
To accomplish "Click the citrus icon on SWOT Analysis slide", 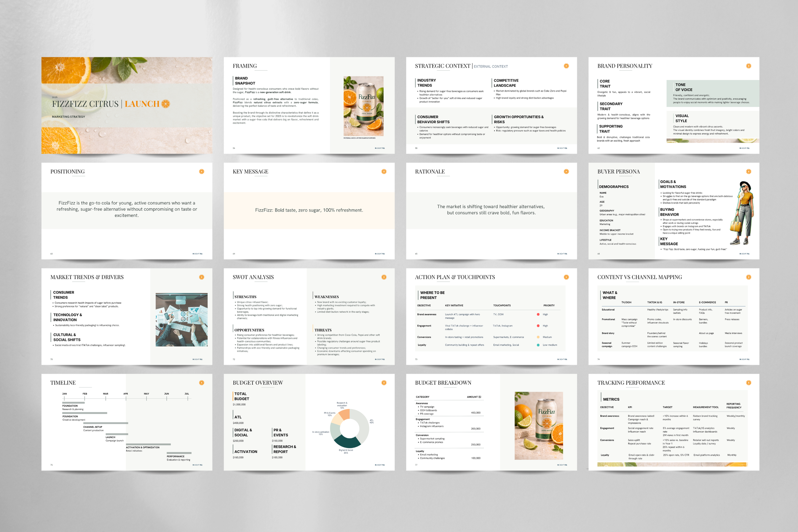I will [x=384, y=277].
